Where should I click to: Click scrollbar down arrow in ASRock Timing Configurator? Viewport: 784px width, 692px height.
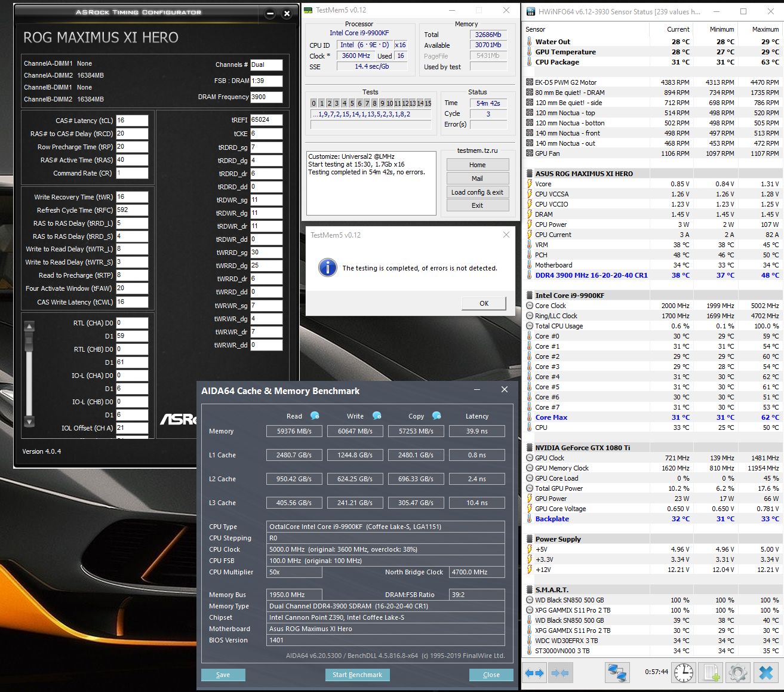(x=29, y=422)
